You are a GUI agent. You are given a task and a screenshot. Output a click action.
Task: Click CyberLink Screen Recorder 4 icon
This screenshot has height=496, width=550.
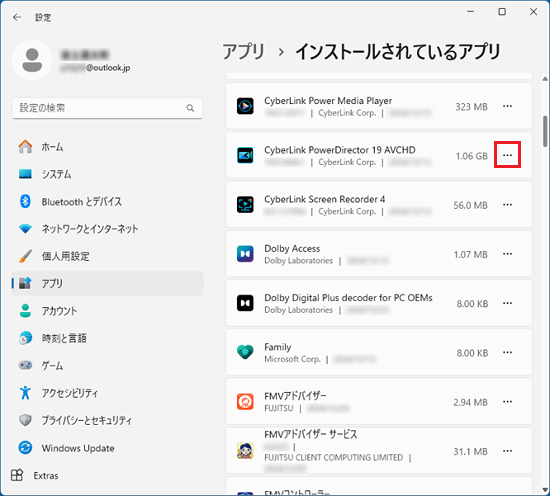coord(245,205)
